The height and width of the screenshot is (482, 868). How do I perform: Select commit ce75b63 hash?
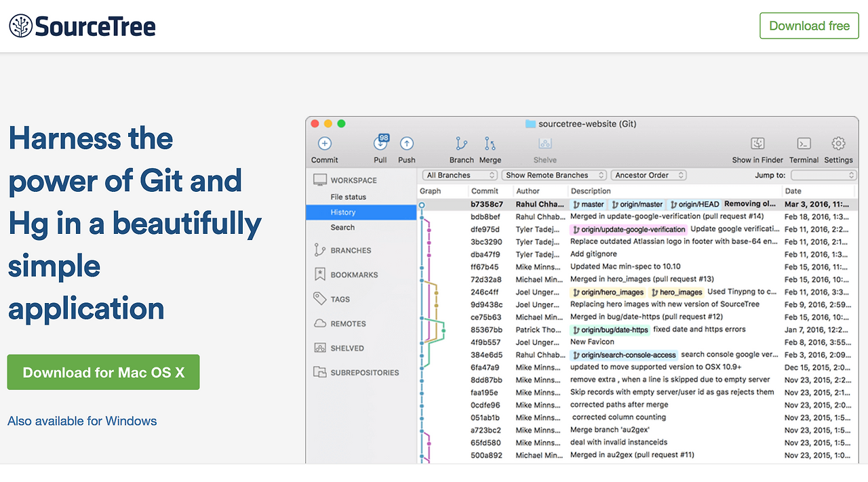[x=486, y=317]
